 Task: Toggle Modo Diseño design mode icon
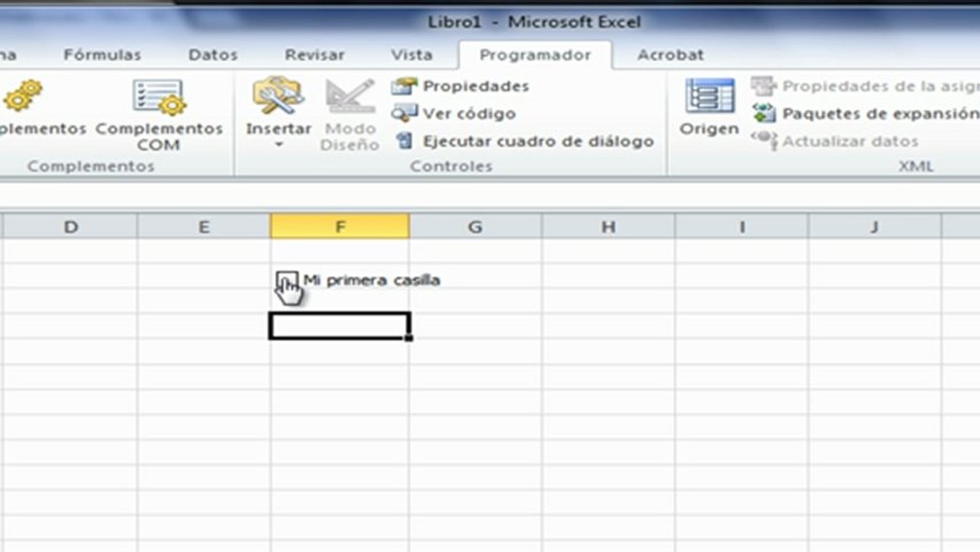pos(350,97)
